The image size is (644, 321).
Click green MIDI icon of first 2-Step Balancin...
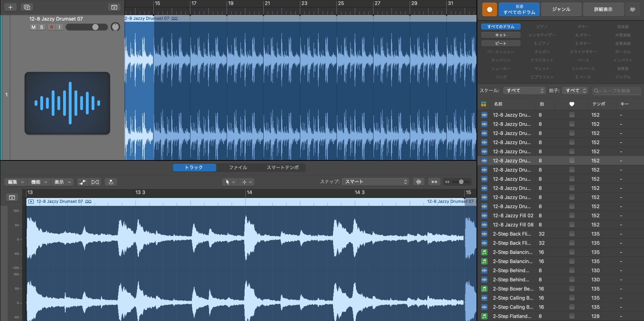(x=484, y=252)
